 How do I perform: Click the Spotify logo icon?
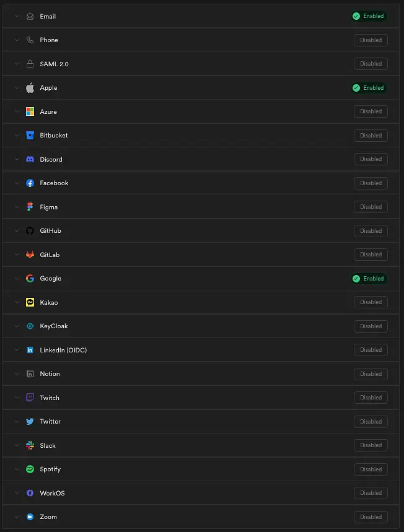30,469
